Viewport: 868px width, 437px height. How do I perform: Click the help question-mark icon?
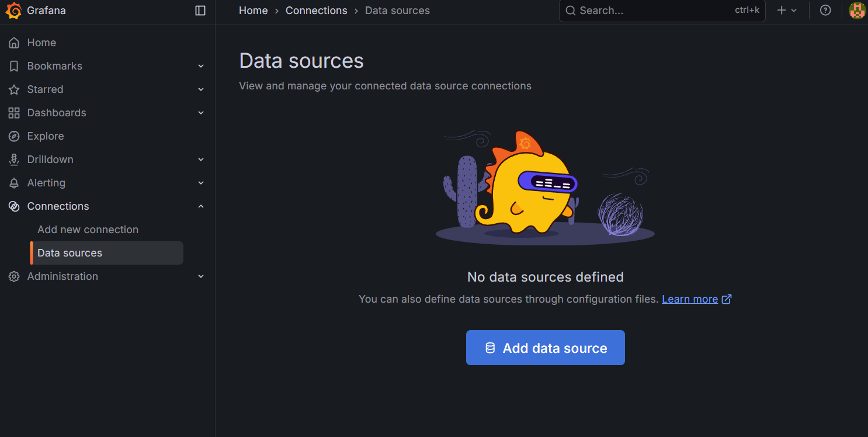point(825,10)
